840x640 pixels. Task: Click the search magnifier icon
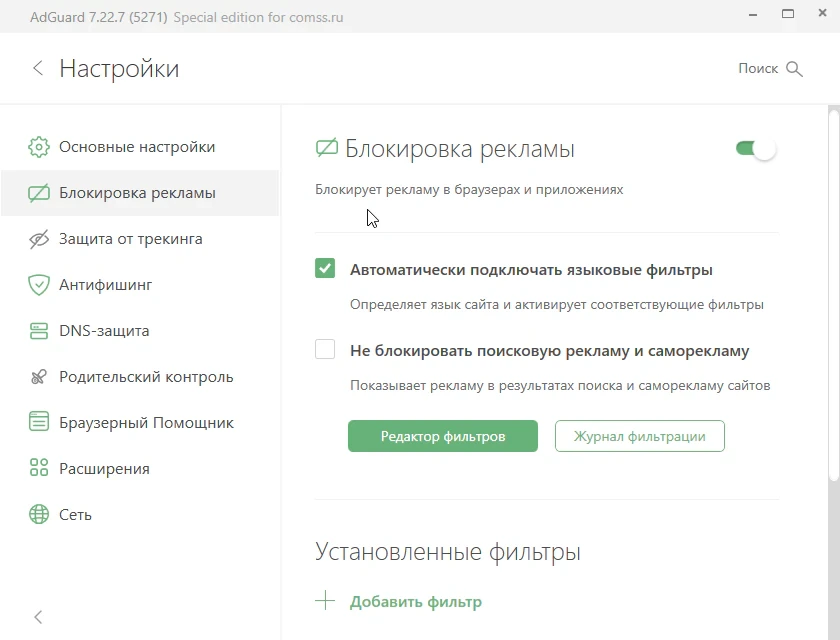click(x=794, y=69)
